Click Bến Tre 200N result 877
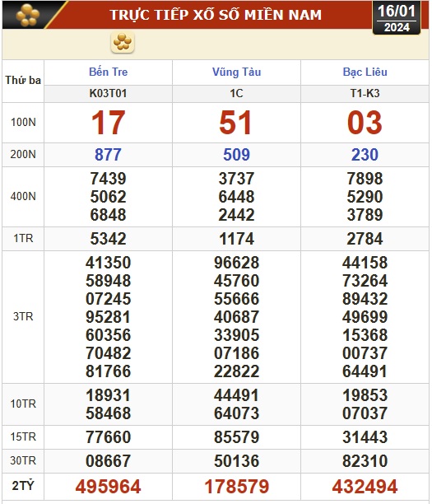The image size is (432, 504). click(x=109, y=155)
